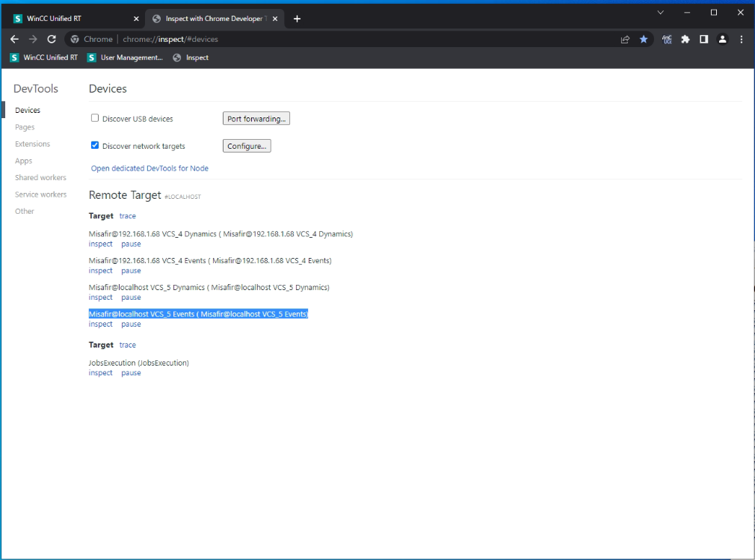Open a new browser tab

click(297, 19)
